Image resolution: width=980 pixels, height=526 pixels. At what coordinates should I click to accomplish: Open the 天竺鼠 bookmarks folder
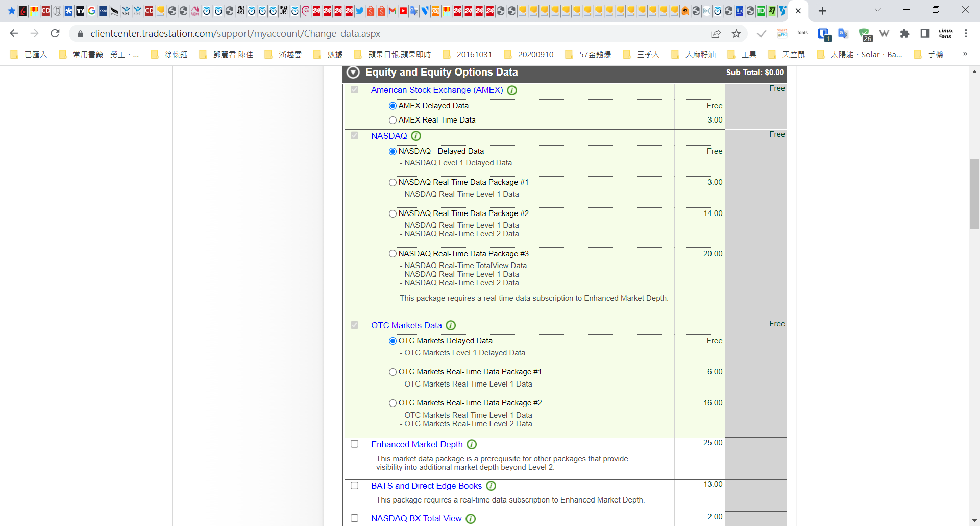[787, 54]
